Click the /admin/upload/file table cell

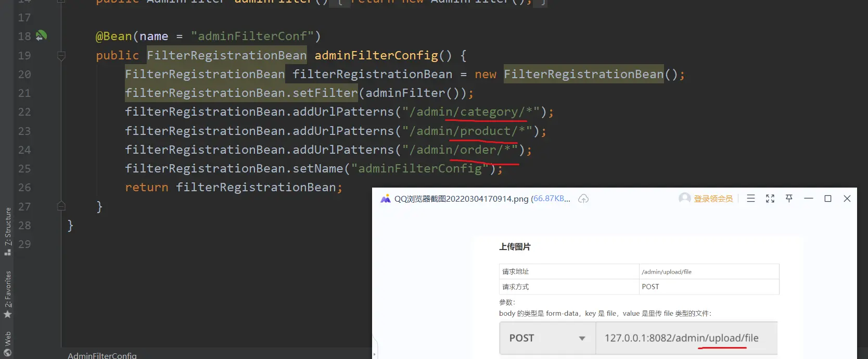[709, 271]
